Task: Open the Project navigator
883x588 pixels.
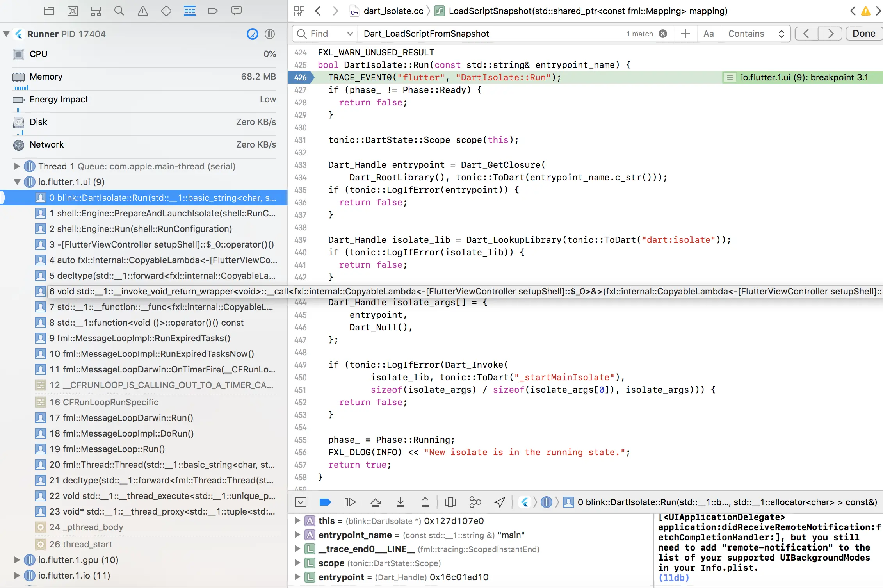Action: [x=49, y=11]
